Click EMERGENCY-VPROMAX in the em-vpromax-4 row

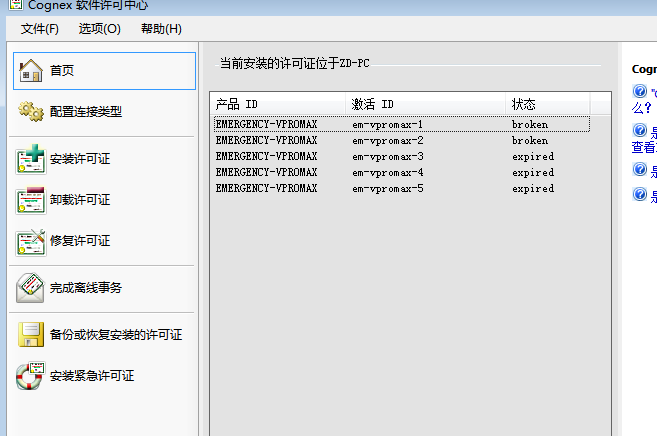pyautogui.click(x=266, y=172)
